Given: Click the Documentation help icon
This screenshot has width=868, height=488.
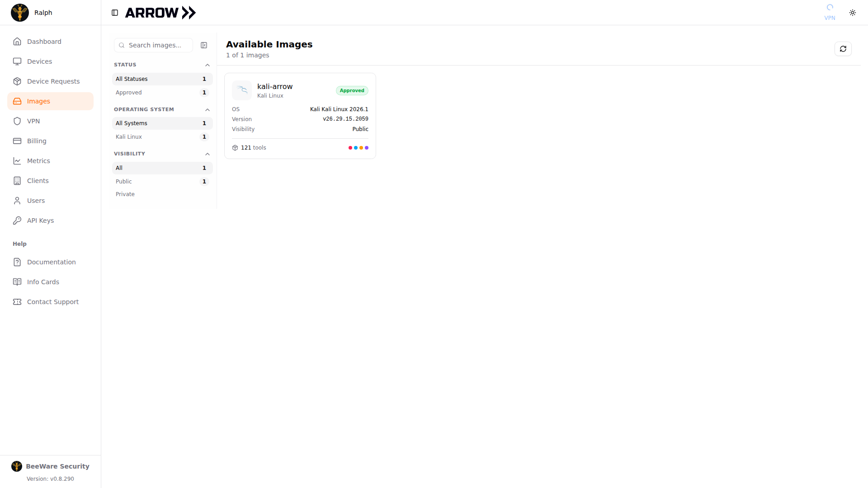Looking at the screenshot, I should click(x=17, y=262).
